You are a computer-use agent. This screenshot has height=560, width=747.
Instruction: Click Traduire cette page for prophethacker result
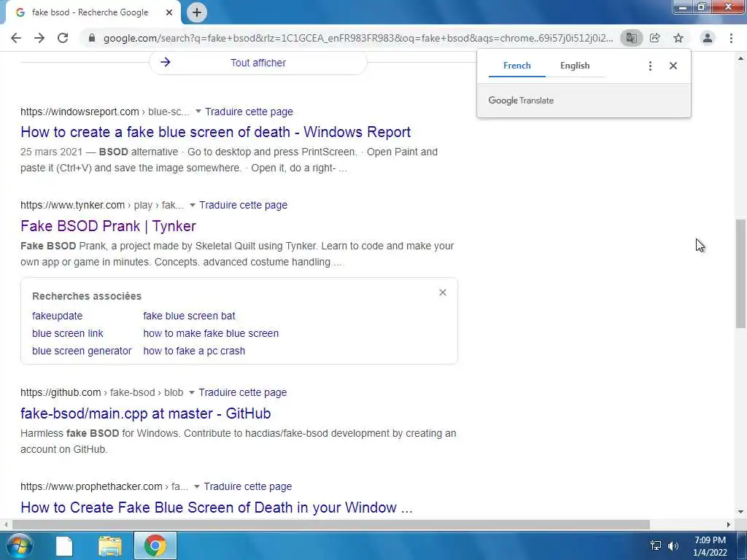coord(248,486)
